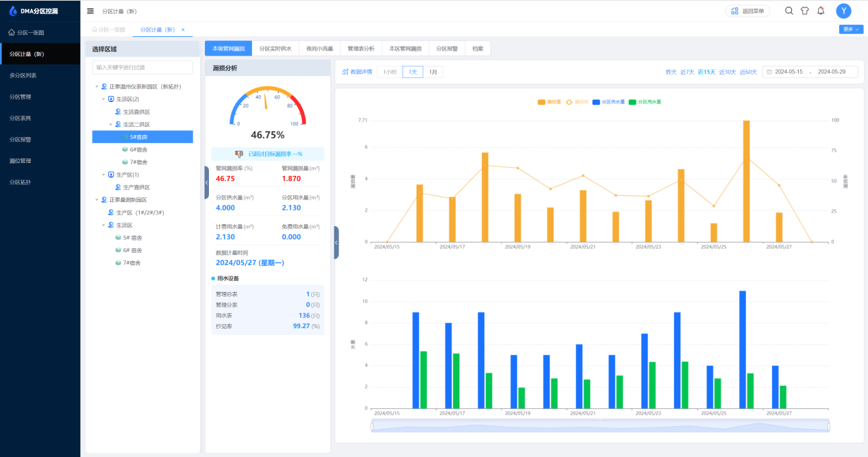Collapse the 正泰量测新园区 tree node arrow
The width and height of the screenshot is (868, 457).
click(97, 200)
